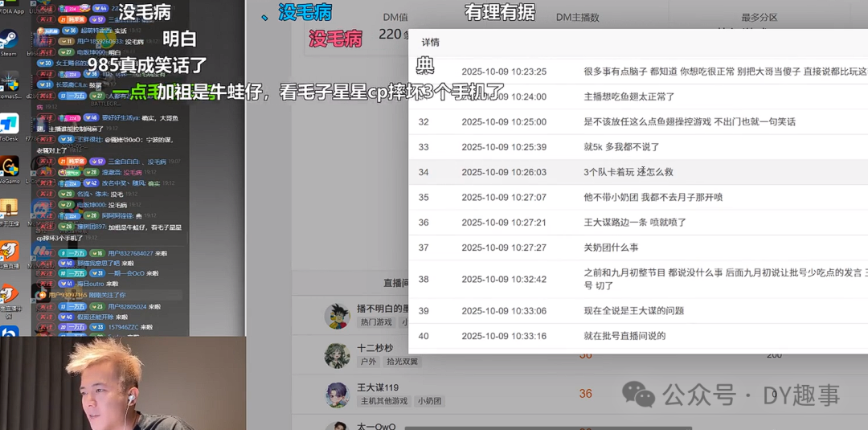Click the timestamp 2025-10-09 10:23:25
868x430 pixels.
pyautogui.click(x=504, y=72)
